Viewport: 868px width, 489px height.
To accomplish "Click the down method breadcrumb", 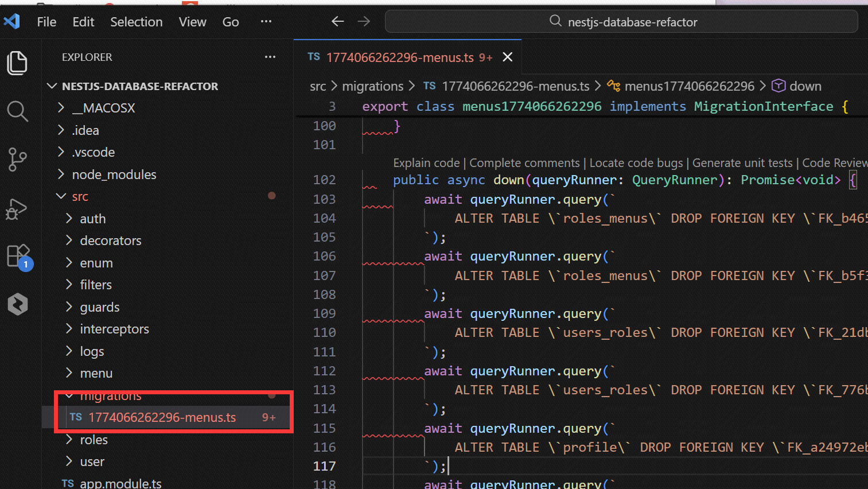I will (x=805, y=86).
